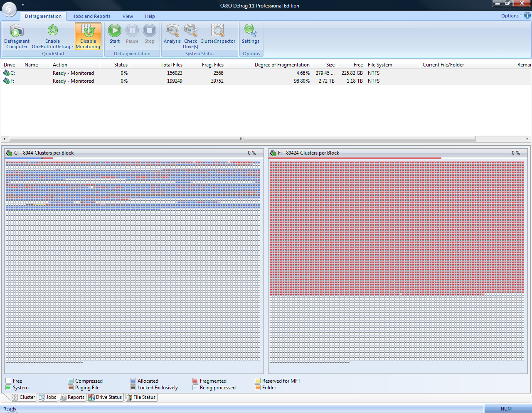
Task: Click the Free color swatch in legend
Action: [x=8, y=381]
